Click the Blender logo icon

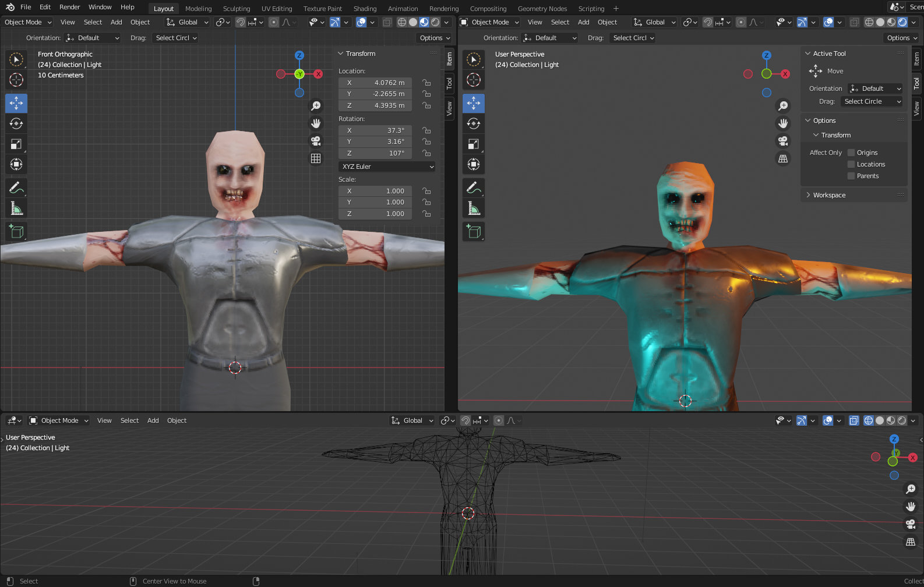tap(10, 7)
